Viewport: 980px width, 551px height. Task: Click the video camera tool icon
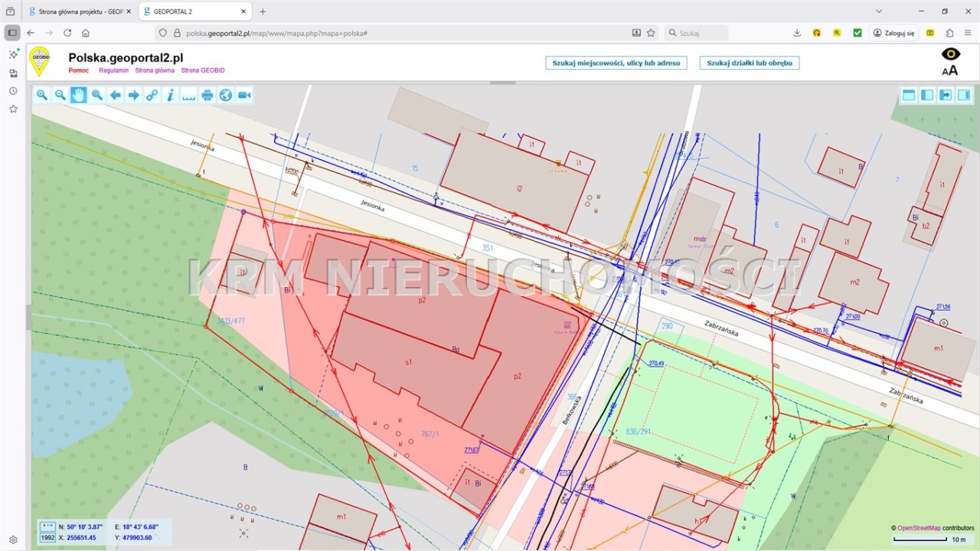(x=244, y=95)
